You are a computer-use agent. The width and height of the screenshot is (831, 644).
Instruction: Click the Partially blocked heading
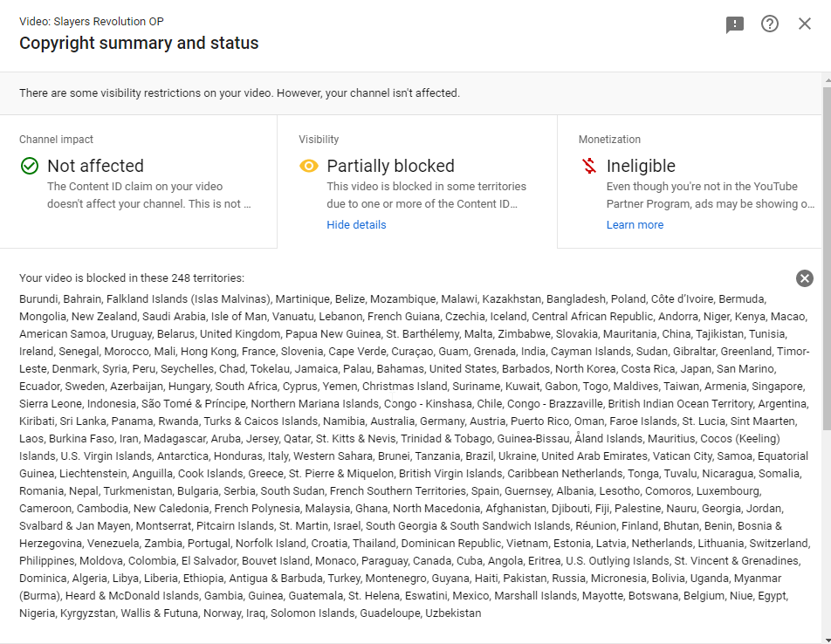(390, 166)
